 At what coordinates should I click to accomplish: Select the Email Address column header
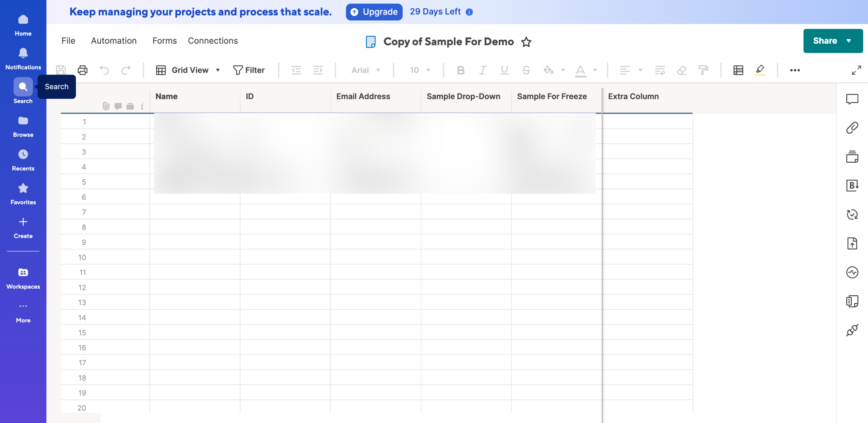point(363,97)
